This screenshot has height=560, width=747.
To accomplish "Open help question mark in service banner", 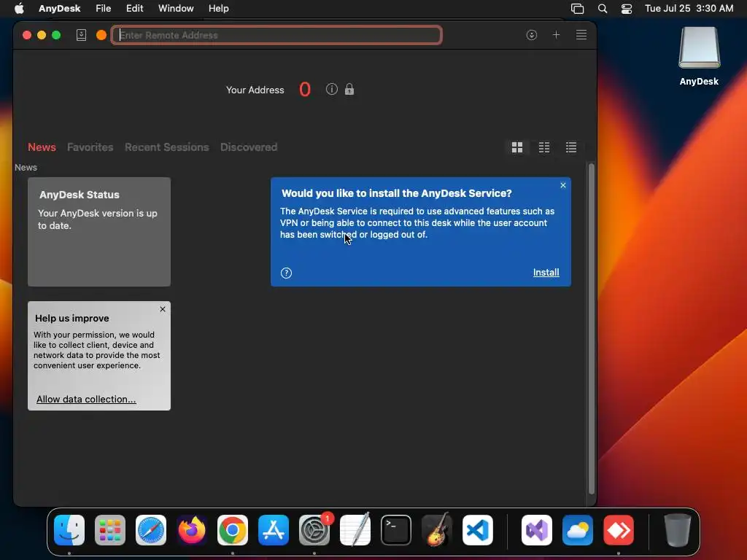I will [286, 273].
